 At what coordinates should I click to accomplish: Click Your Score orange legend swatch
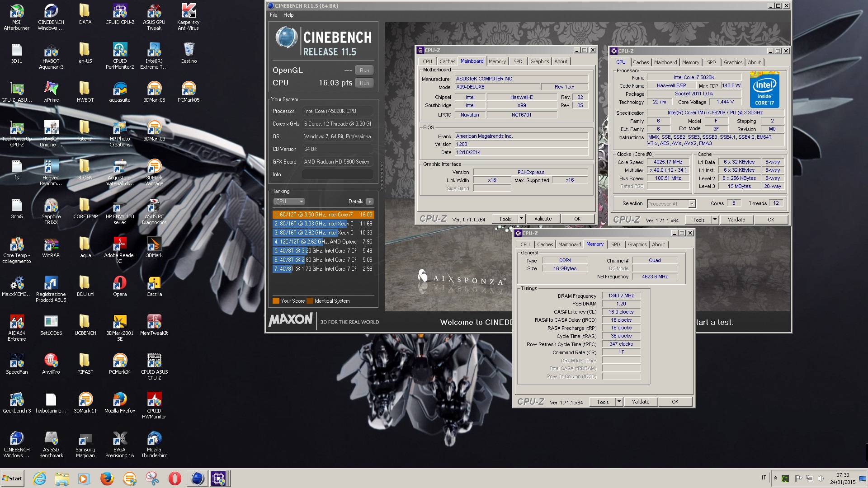276,301
